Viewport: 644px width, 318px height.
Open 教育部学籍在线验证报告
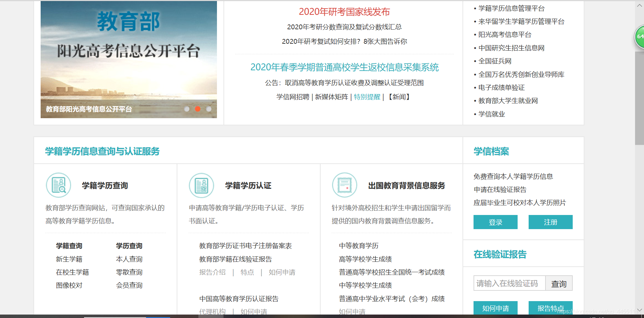236,259
